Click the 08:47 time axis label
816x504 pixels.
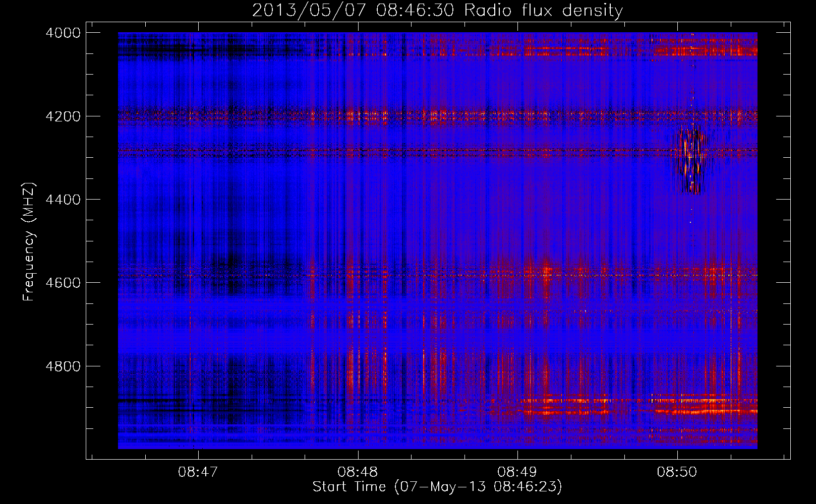(198, 472)
